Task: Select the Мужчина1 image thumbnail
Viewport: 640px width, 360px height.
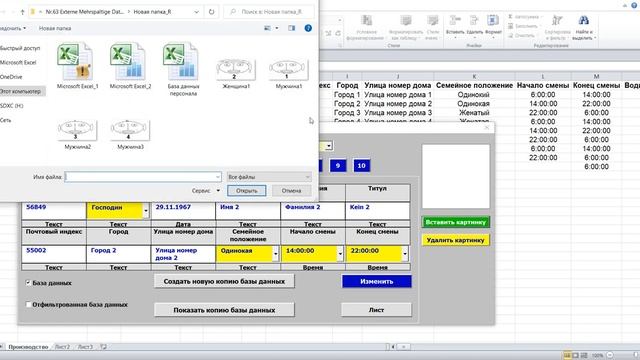Action: pyautogui.click(x=289, y=69)
